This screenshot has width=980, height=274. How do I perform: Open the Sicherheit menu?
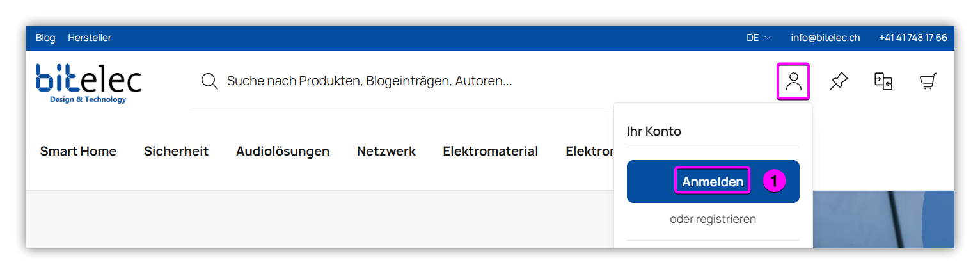pyautogui.click(x=176, y=151)
